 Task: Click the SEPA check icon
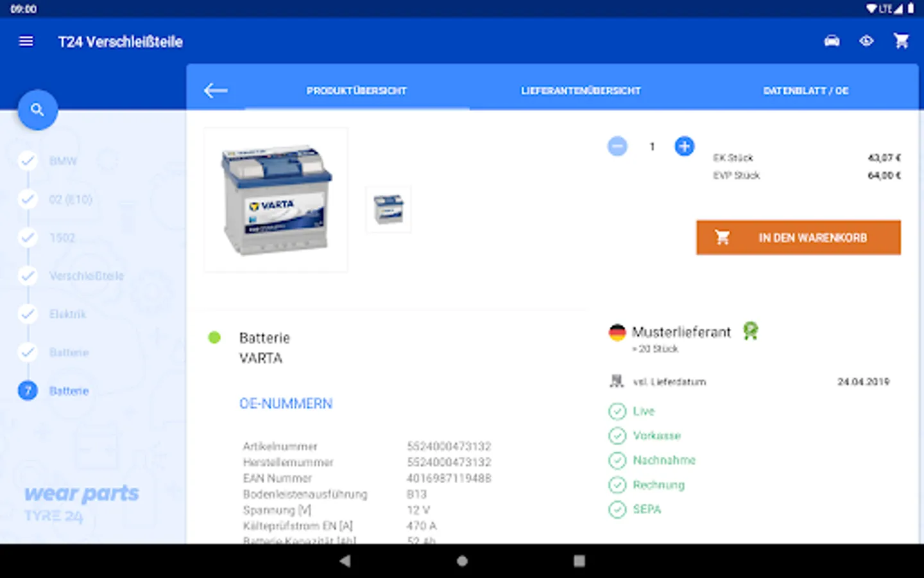617,509
